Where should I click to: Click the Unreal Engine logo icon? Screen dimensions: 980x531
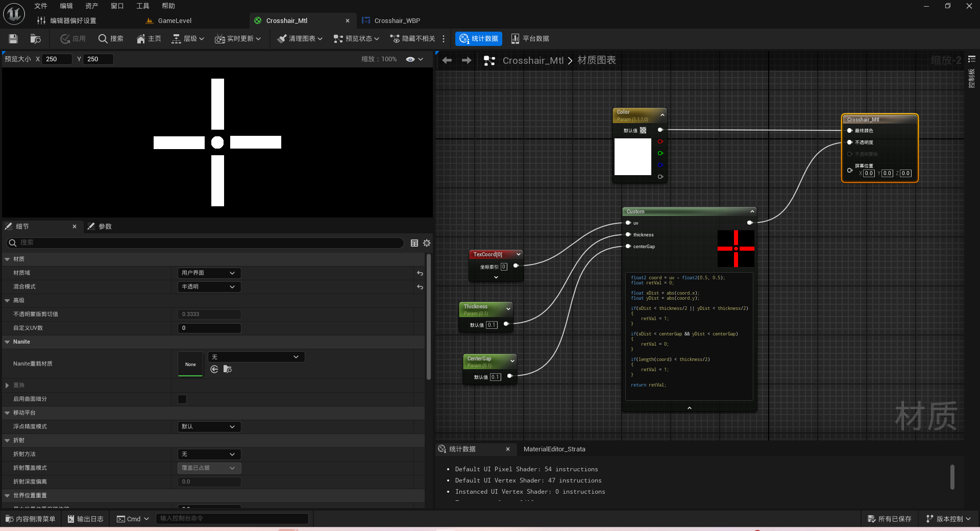(14, 14)
